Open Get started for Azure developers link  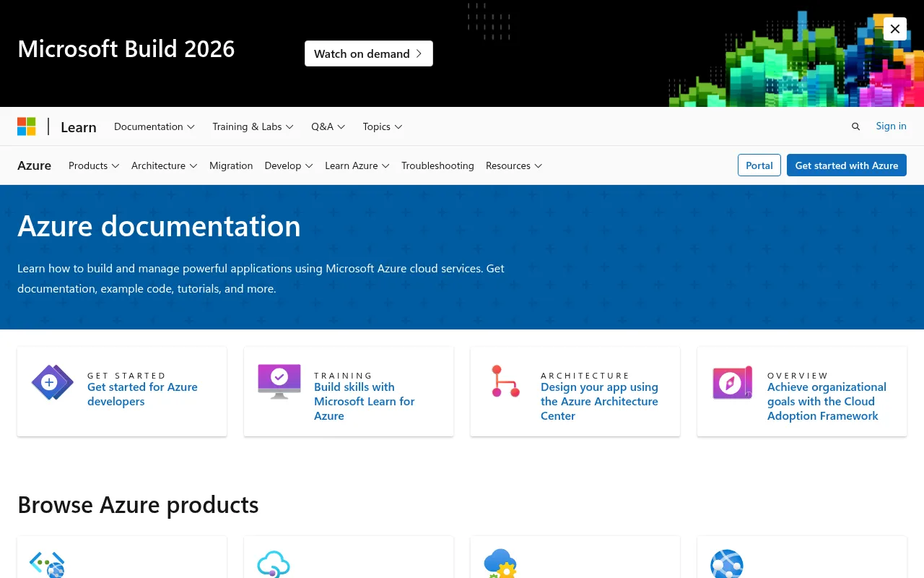[142, 394]
